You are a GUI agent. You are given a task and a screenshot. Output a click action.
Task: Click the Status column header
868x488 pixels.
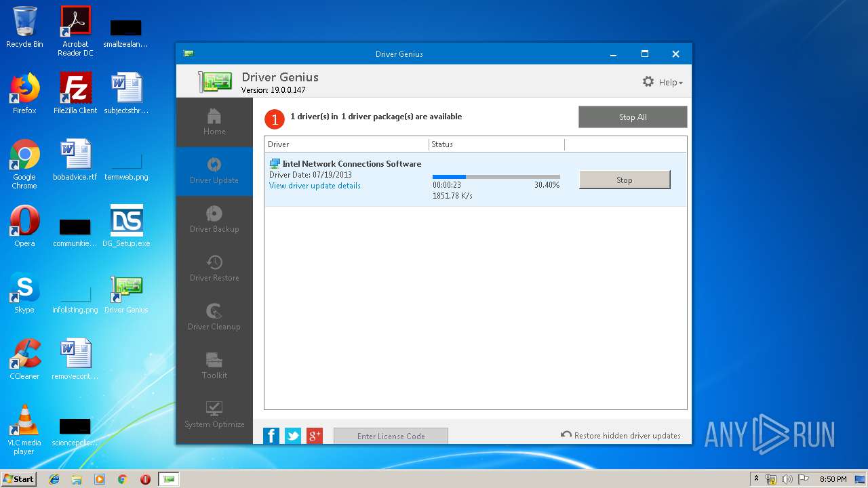496,144
